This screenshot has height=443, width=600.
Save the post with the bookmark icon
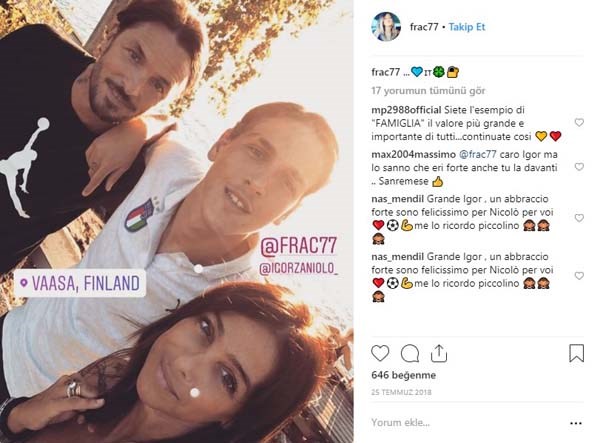576,353
